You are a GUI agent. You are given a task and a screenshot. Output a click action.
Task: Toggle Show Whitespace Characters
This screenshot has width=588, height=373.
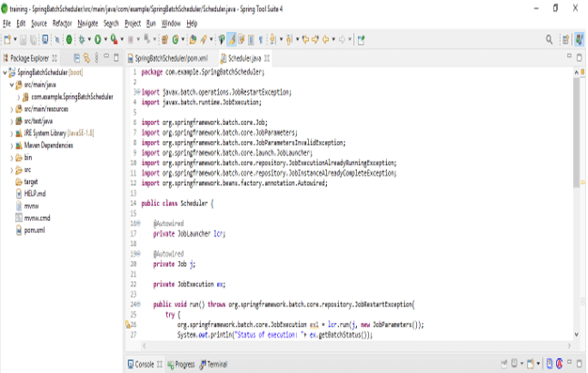tap(260, 39)
